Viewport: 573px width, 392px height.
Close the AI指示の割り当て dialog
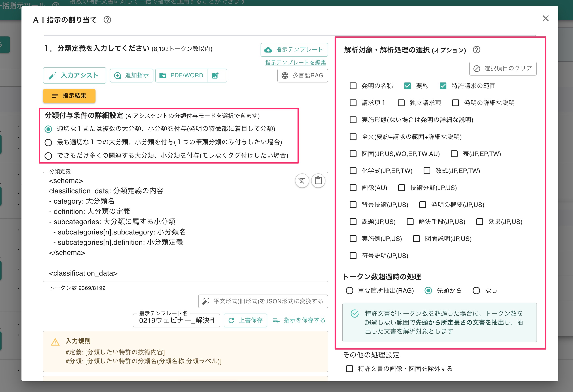tap(545, 19)
